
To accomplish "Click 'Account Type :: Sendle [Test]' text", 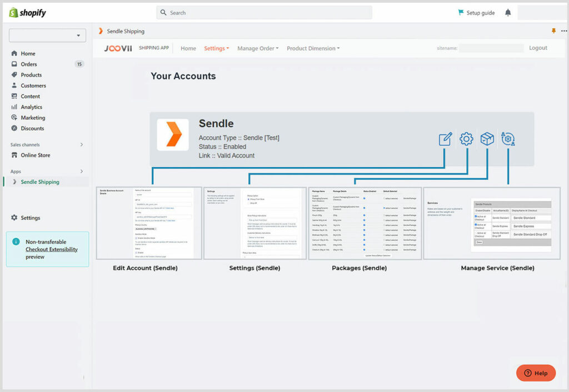I will click(x=239, y=138).
